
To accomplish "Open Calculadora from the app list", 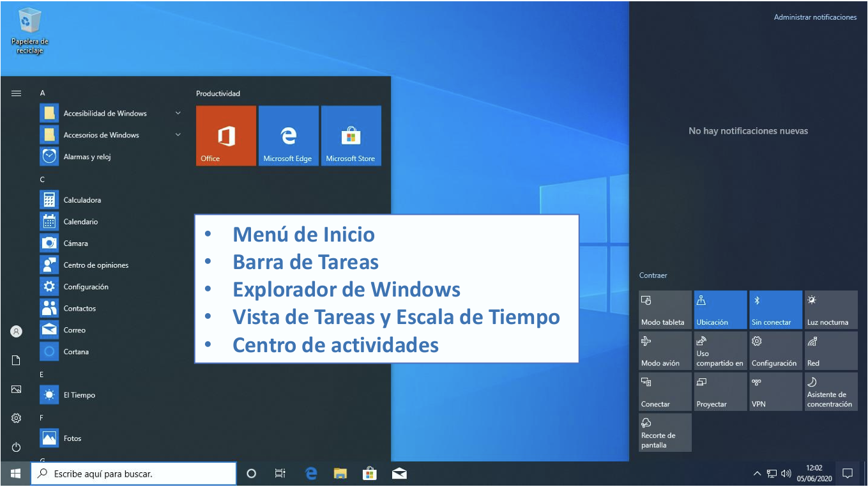I will tap(82, 200).
